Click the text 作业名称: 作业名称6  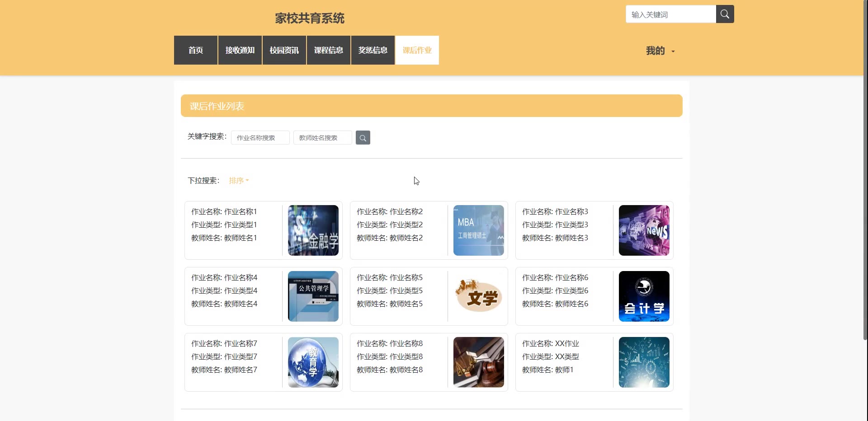tap(555, 277)
